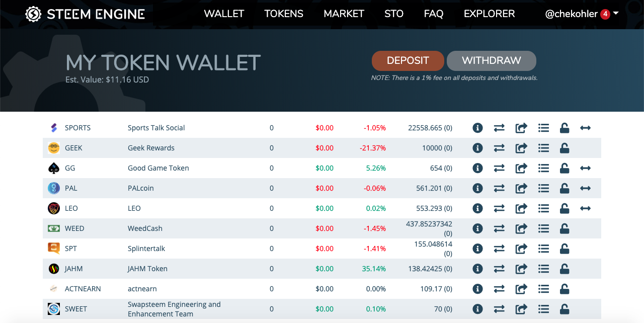This screenshot has height=323, width=644.
Task: Open the EXPLORER navigation link
Action: (x=489, y=14)
